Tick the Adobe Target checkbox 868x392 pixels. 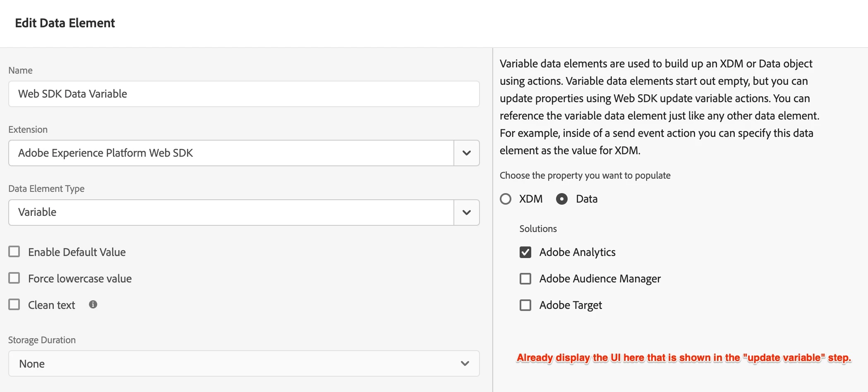[525, 305]
